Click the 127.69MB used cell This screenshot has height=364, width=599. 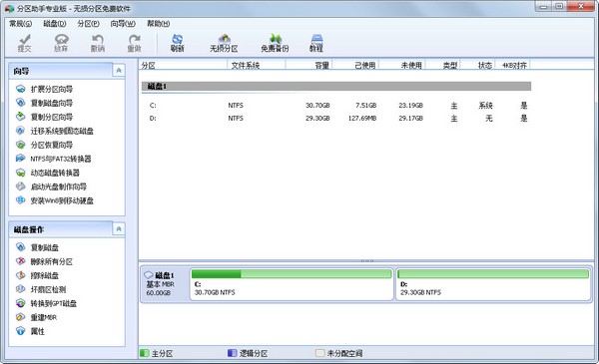point(362,119)
